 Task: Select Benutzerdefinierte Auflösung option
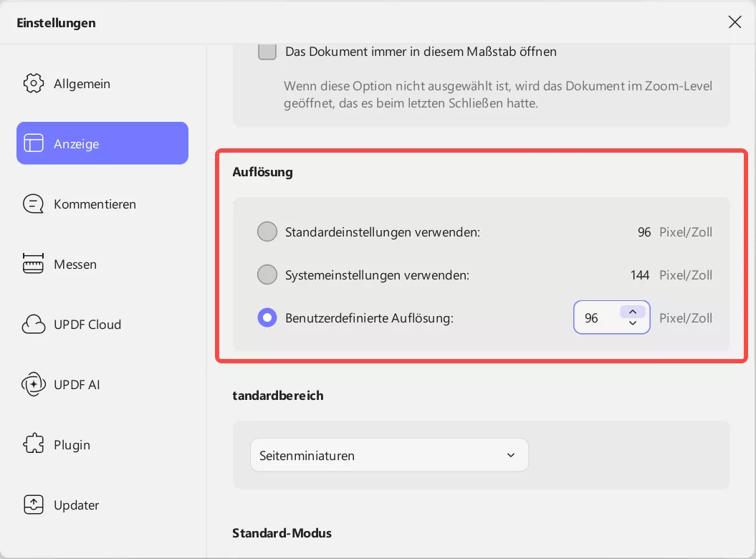267,317
